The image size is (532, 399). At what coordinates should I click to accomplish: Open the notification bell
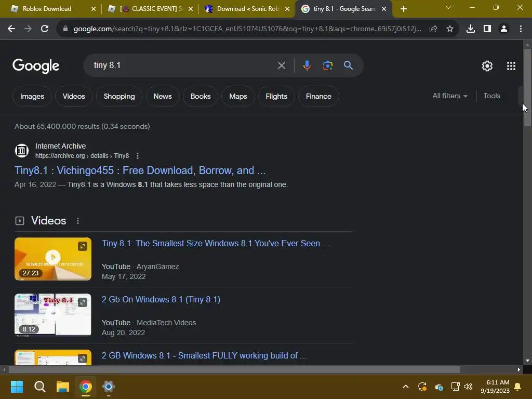(518, 387)
